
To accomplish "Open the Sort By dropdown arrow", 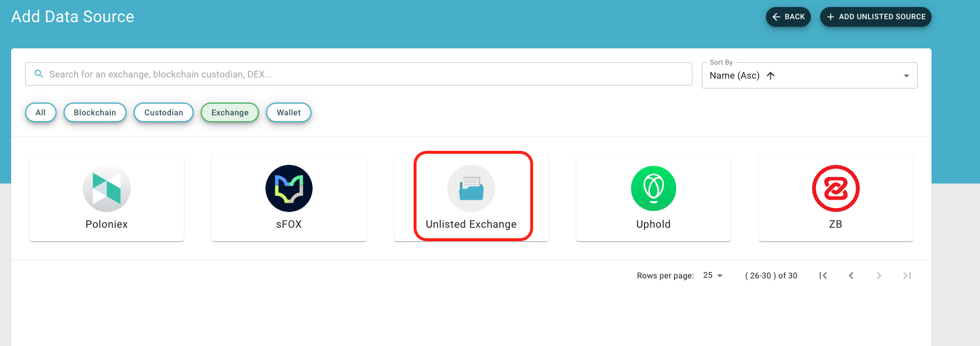I will coord(906,76).
